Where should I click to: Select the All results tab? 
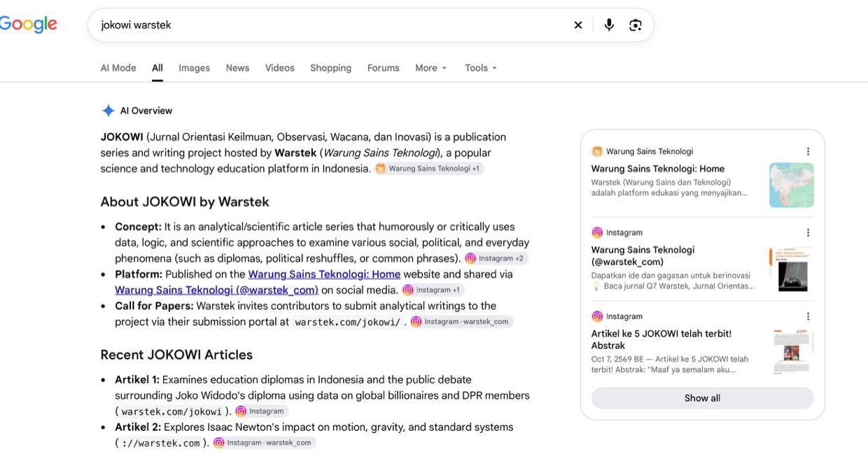[157, 68]
